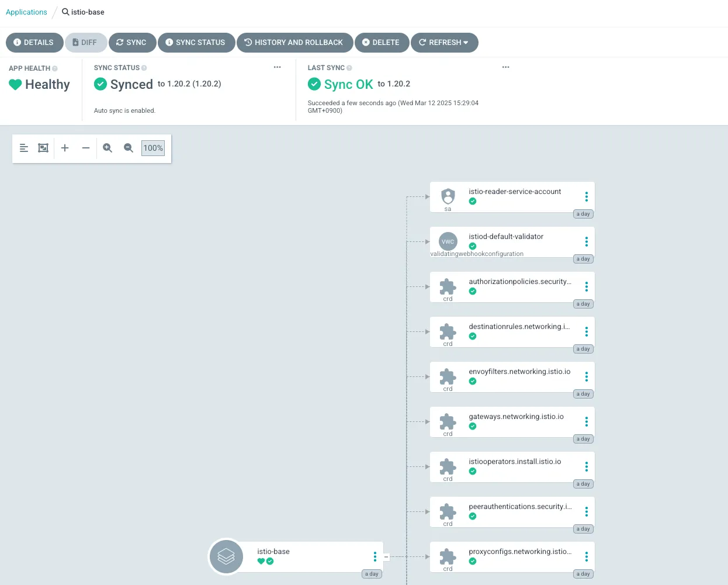This screenshot has height=585, width=728.
Task: Click the 100% zoom level box
Action: point(153,148)
